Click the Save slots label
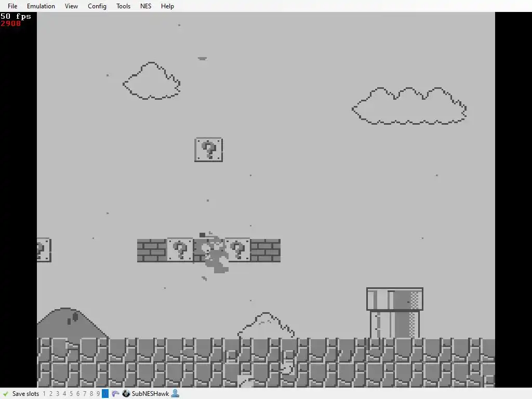The height and width of the screenshot is (399, 532). coord(25,394)
